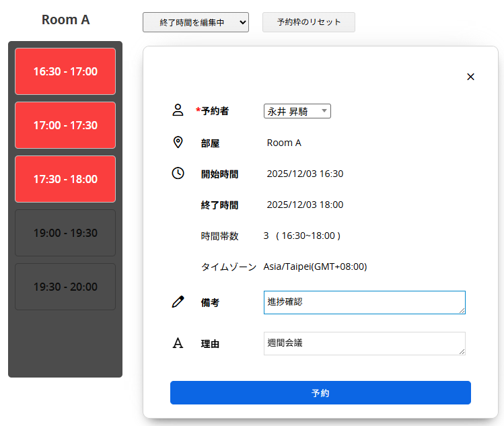Focus the 理由 text field
Screen dimensions: 504x426
[x=364, y=343]
